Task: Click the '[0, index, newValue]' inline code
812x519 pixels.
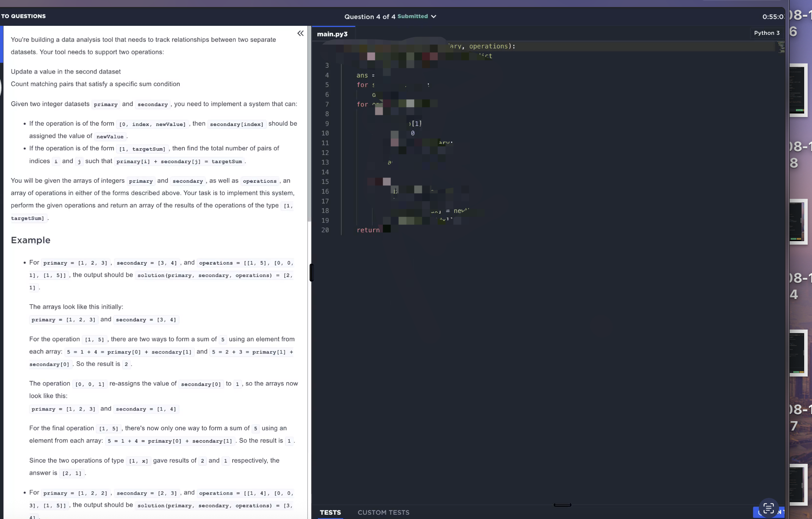Action: coord(152,124)
